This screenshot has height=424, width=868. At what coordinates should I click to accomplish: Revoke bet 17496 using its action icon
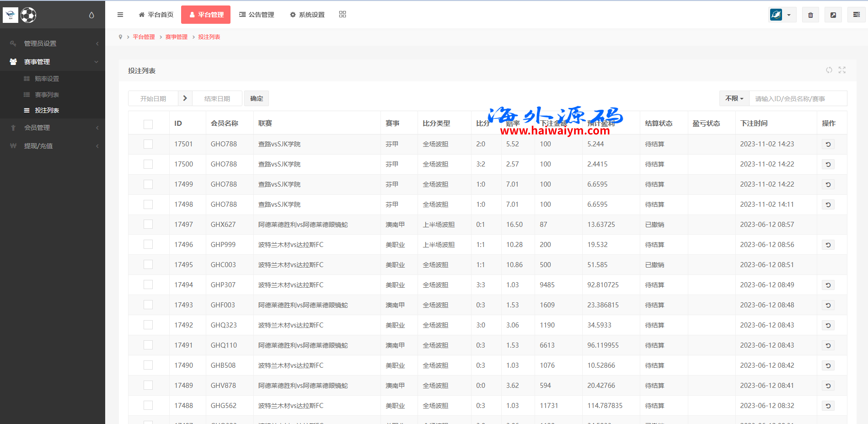[828, 245]
